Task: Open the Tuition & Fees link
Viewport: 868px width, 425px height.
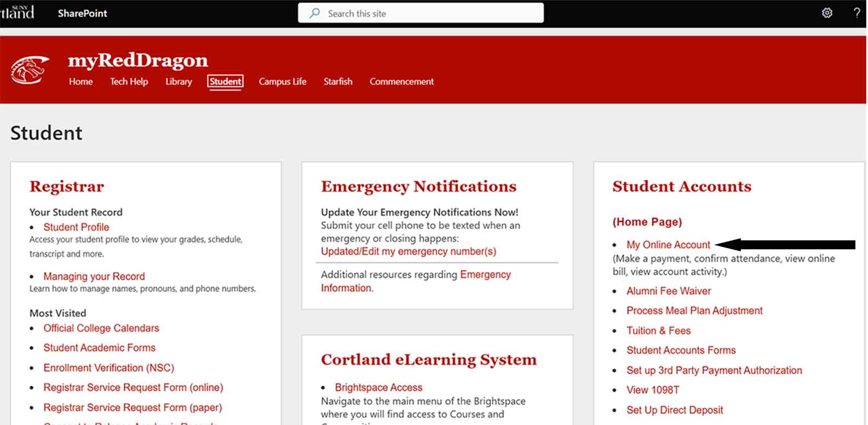Action: (x=658, y=331)
